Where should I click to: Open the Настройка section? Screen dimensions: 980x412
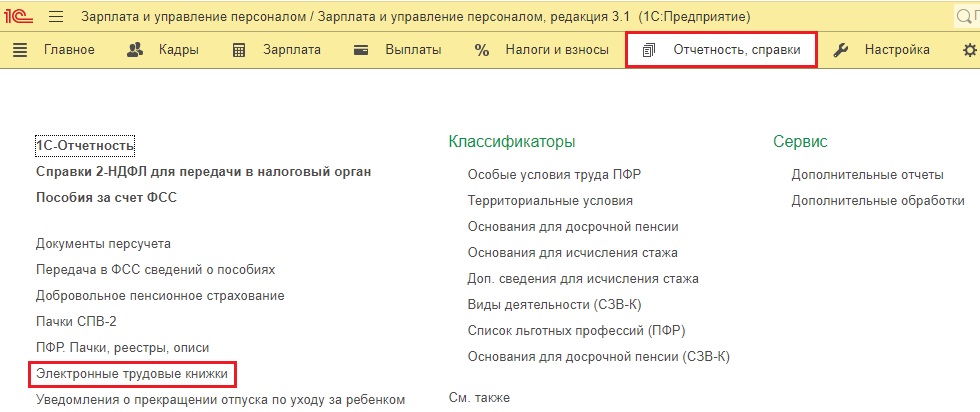(x=882, y=50)
